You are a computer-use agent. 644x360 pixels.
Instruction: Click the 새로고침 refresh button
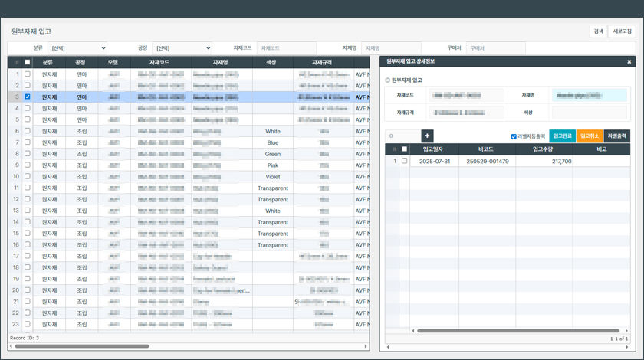623,31
